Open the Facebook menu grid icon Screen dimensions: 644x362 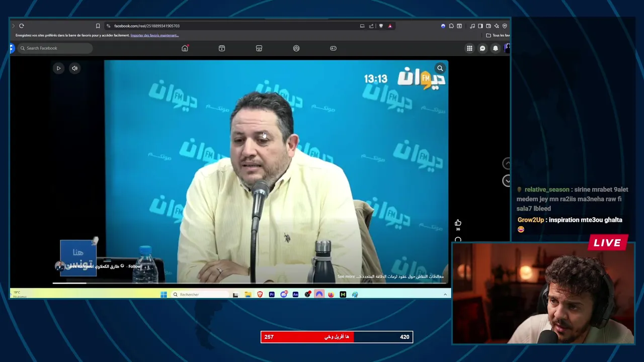469,48
